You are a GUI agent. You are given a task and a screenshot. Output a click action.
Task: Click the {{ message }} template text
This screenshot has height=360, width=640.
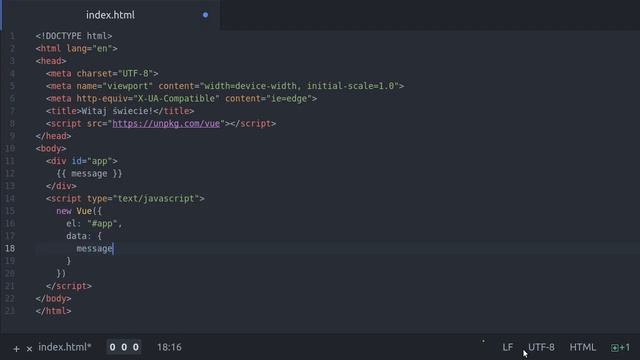(89, 174)
